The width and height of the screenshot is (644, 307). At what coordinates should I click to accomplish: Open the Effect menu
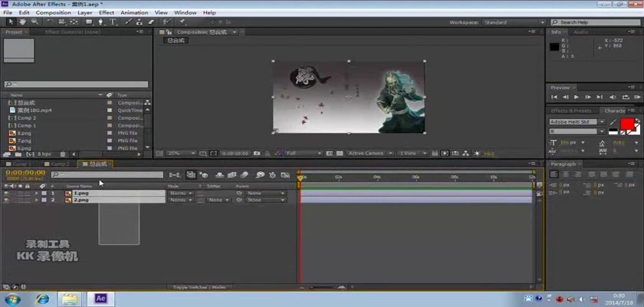point(107,13)
